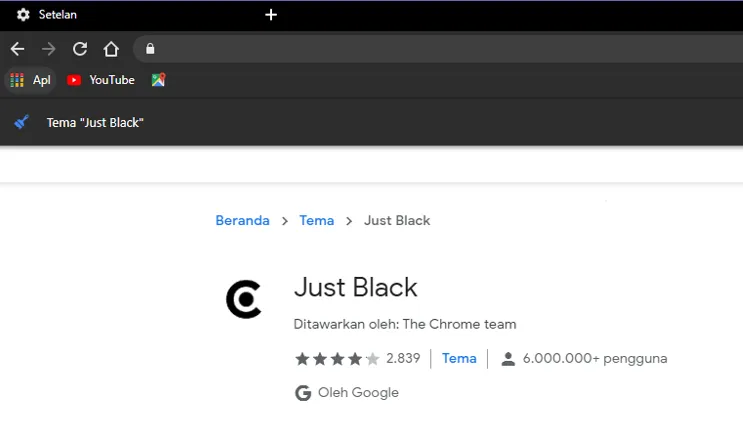Reload the page with the refresh icon
This screenshot has width=743, height=430.
click(80, 49)
